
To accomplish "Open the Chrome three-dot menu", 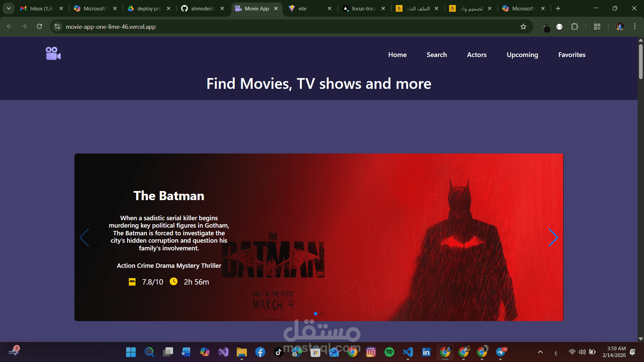I will click(635, 26).
